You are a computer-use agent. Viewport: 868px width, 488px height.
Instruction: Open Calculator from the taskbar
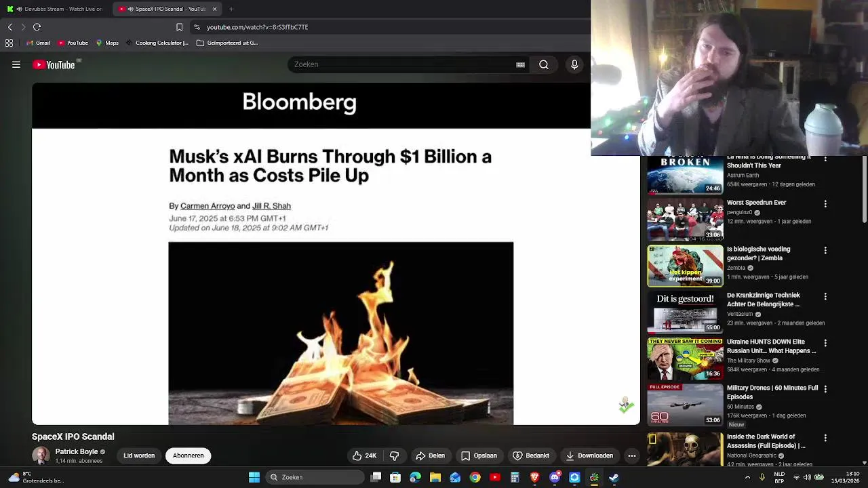pyautogui.click(x=515, y=477)
